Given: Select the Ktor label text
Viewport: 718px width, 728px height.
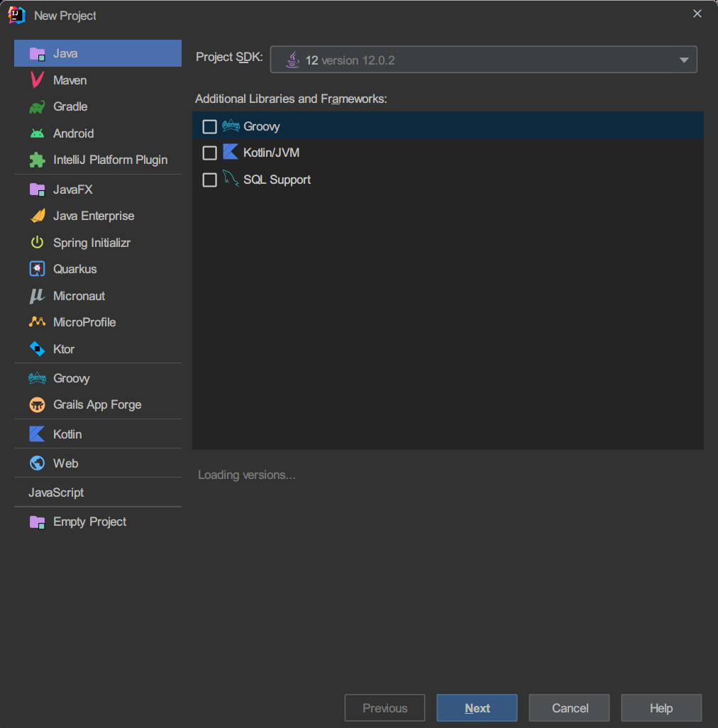Looking at the screenshot, I should 64,349.
